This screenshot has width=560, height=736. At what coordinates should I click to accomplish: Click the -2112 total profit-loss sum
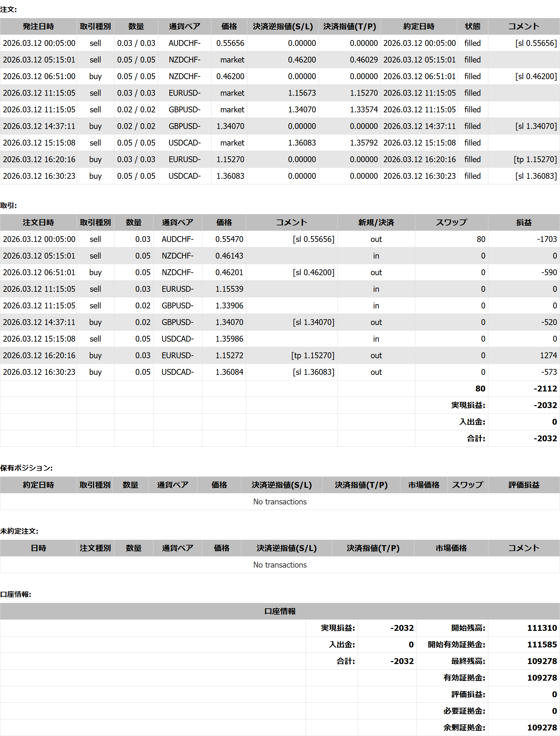(545, 389)
